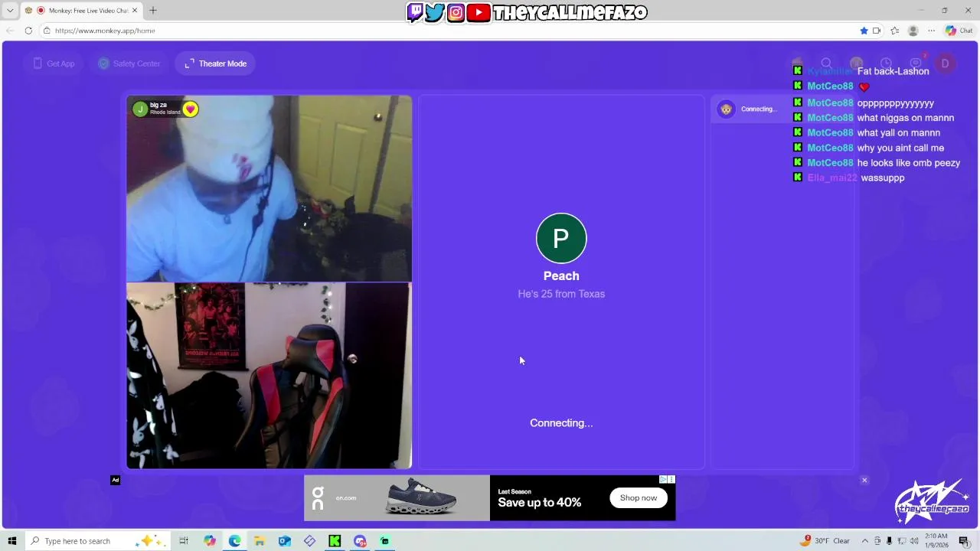Click "Save up to 40%" ad text
The width and height of the screenshot is (980, 551).
(x=540, y=502)
